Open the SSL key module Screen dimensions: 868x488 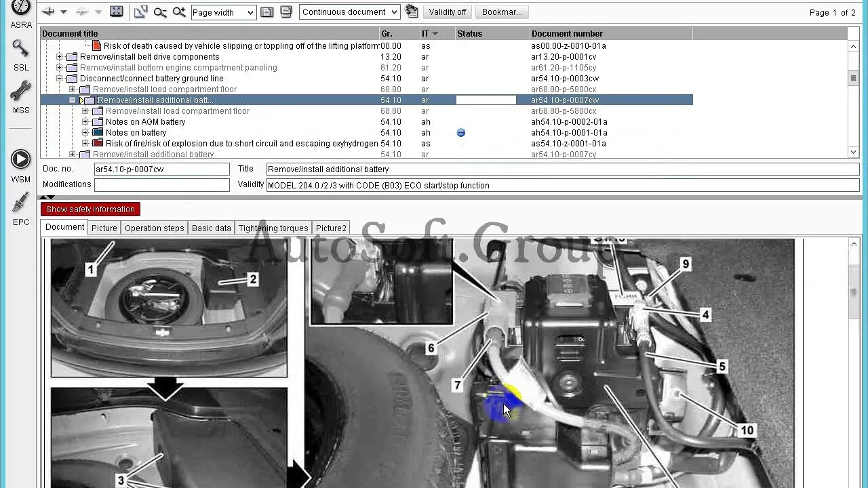(x=21, y=56)
